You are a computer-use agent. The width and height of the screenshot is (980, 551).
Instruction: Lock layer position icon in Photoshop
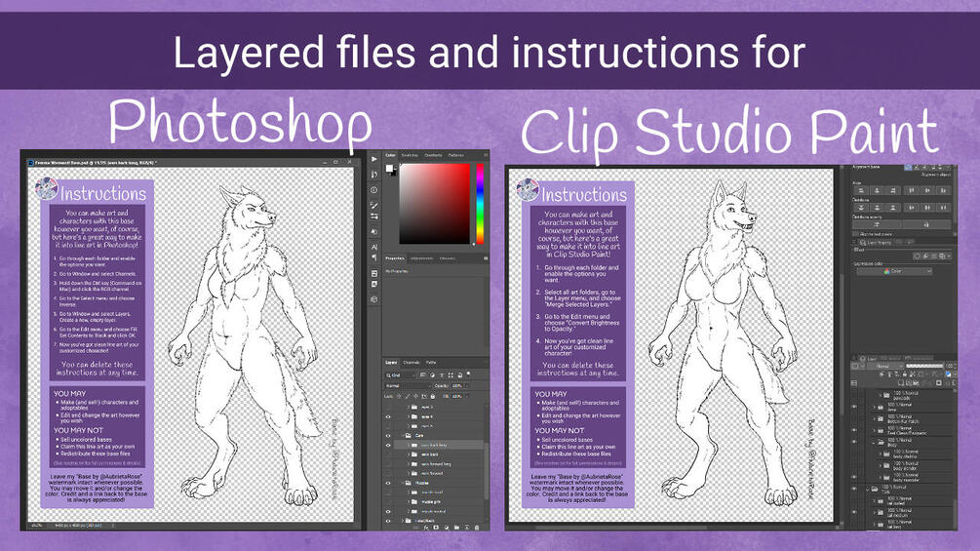point(416,396)
